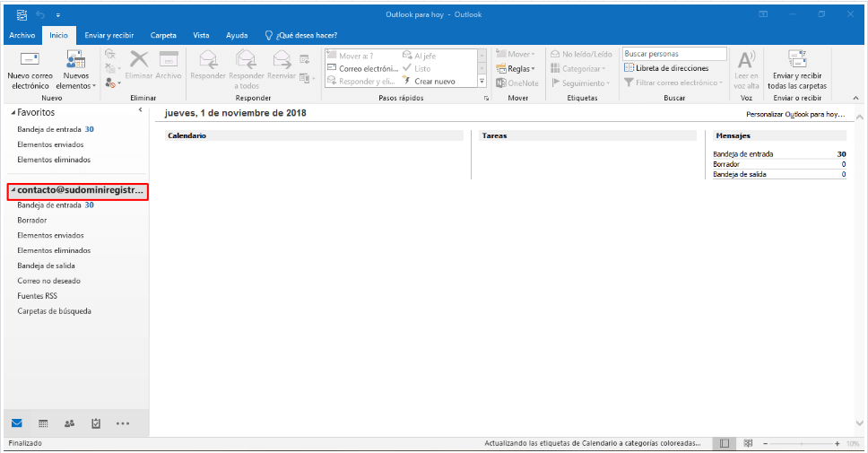
Task: Collapse the contacto@sudominiregistr... account tree
Action: click(13, 190)
